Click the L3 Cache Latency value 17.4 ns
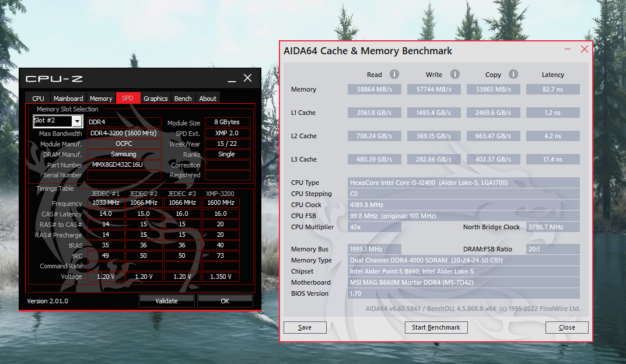The image size is (626, 364). pos(553,159)
